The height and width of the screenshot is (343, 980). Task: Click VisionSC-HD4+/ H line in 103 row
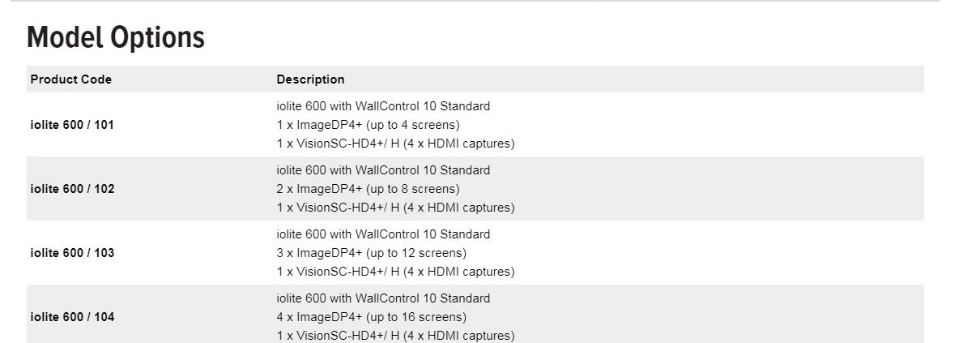pyautogui.click(x=395, y=272)
